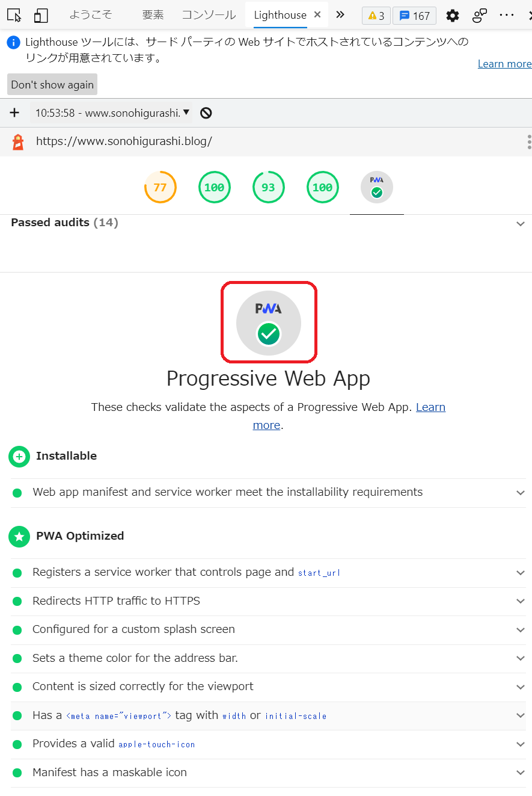Screen dimensions: 532x796
Task: Switch to the コンソール tab
Action: click(x=209, y=15)
